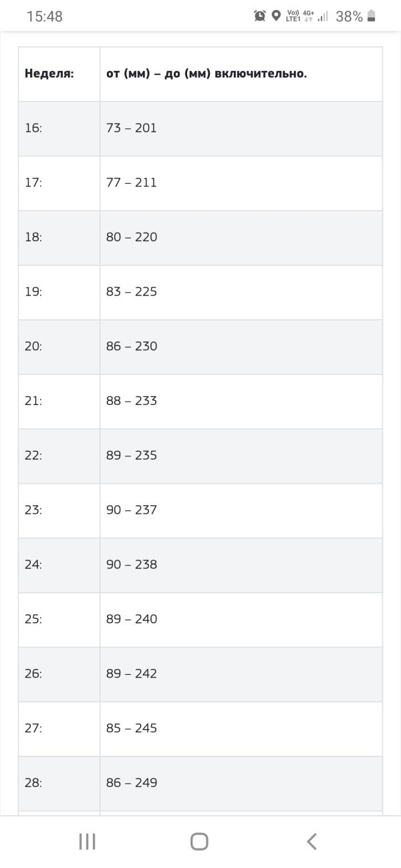Tap the week 22 row label
This screenshot has height=868, width=401.
[x=33, y=456]
